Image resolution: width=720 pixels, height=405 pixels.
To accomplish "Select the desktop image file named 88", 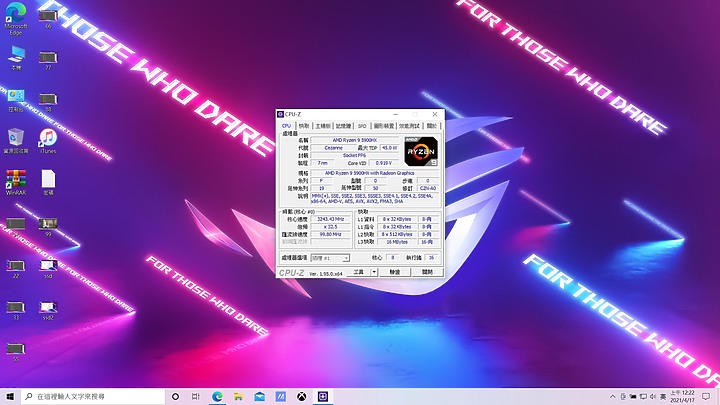I will [x=48, y=101].
